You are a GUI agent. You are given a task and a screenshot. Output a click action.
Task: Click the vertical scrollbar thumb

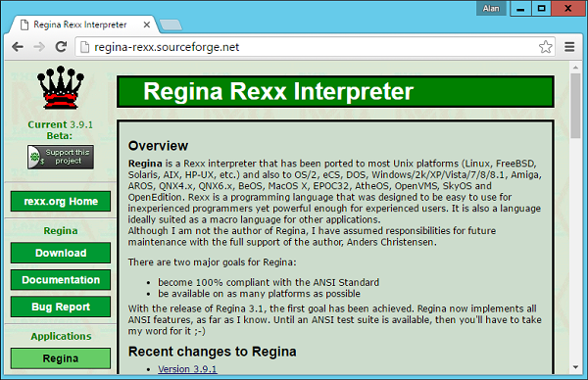[575, 106]
